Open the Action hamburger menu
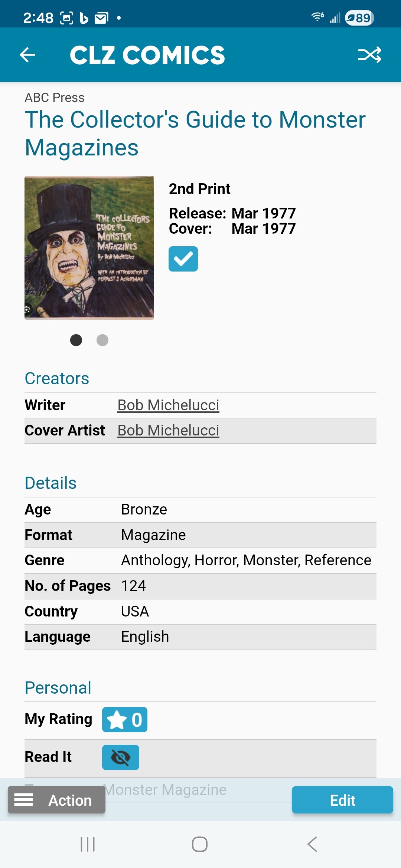This screenshot has width=401, height=868. pyautogui.click(x=56, y=800)
